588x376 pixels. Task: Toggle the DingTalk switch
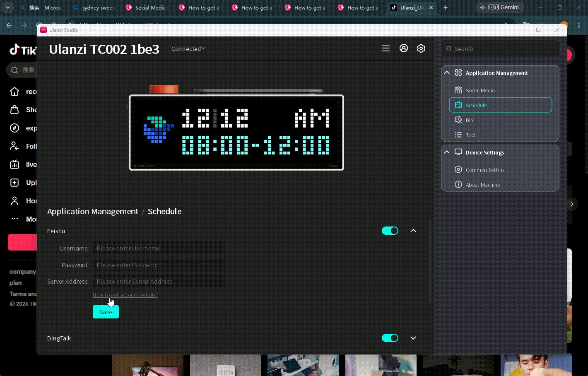390,338
